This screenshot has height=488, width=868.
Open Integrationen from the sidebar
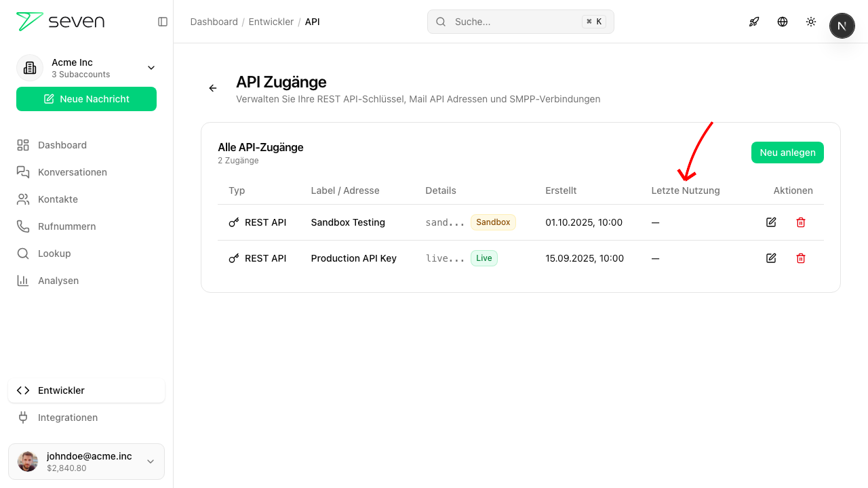68,418
